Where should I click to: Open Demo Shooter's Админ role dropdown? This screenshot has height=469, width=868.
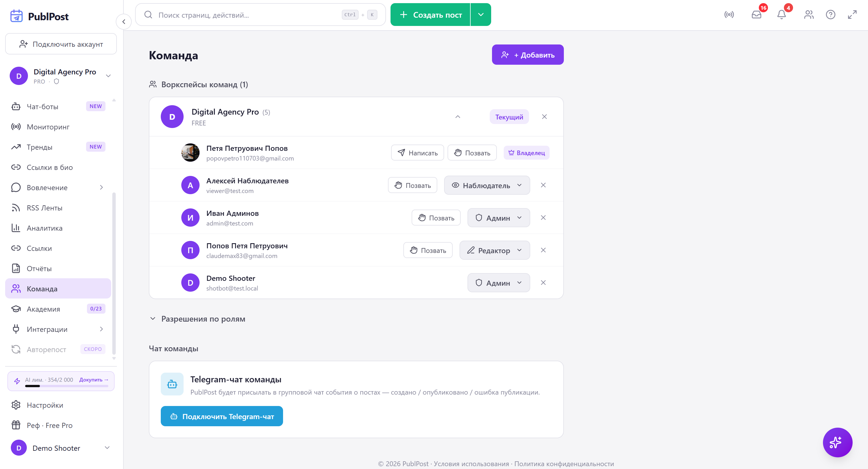click(x=499, y=283)
